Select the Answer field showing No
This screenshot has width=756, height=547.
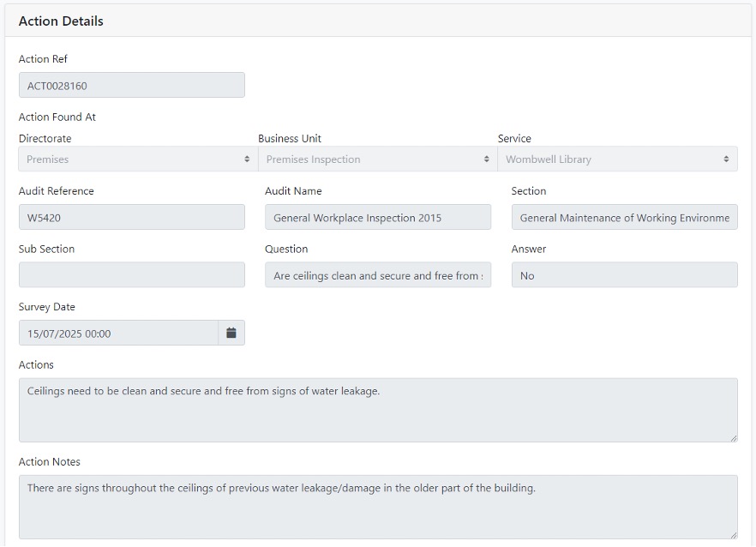pyautogui.click(x=624, y=275)
